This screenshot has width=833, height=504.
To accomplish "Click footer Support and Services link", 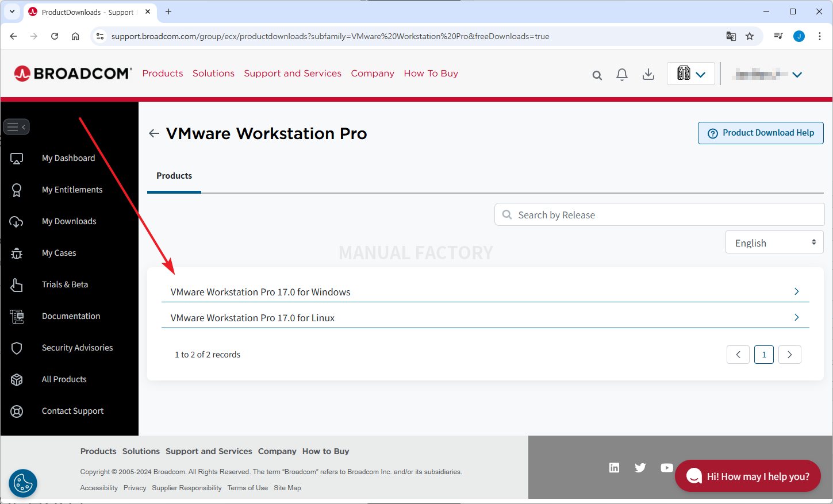I will click(209, 451).
